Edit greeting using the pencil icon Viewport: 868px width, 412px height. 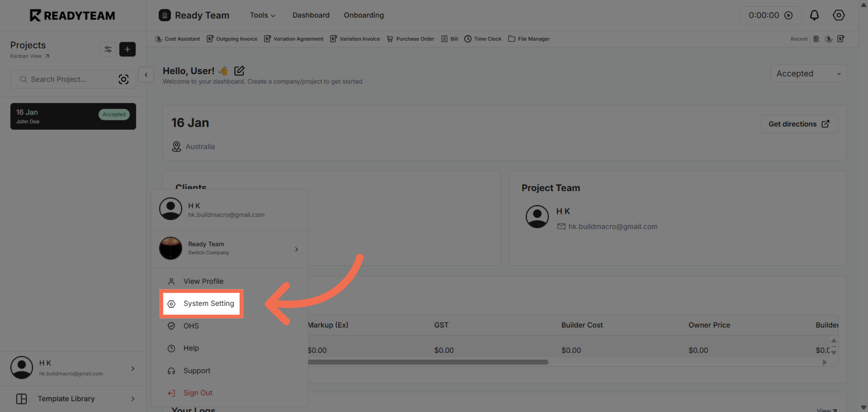click(x=239, y=71)
